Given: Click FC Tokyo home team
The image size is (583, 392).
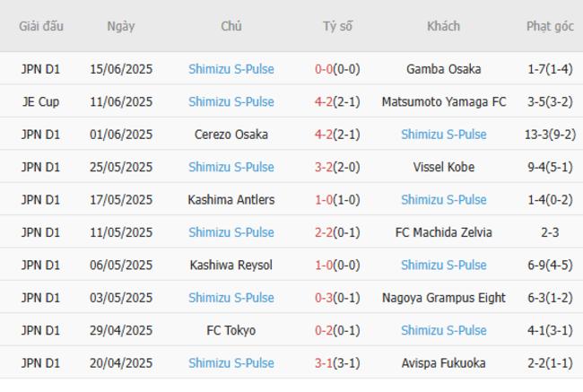Looking at the screenshot, I should (x=231, y=330).
